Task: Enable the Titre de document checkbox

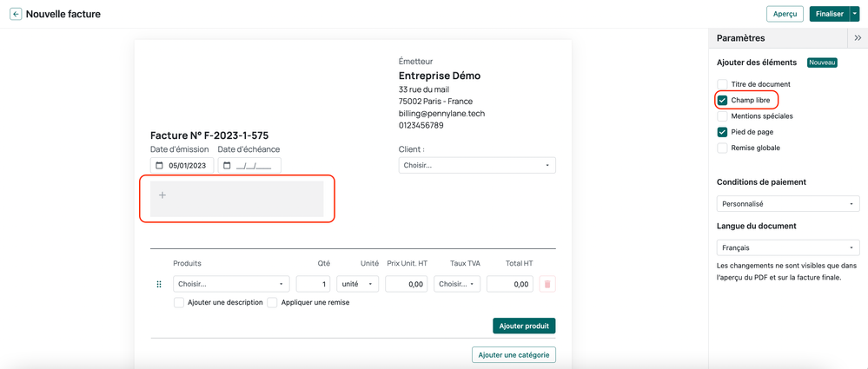Action: tap(722, 84)
